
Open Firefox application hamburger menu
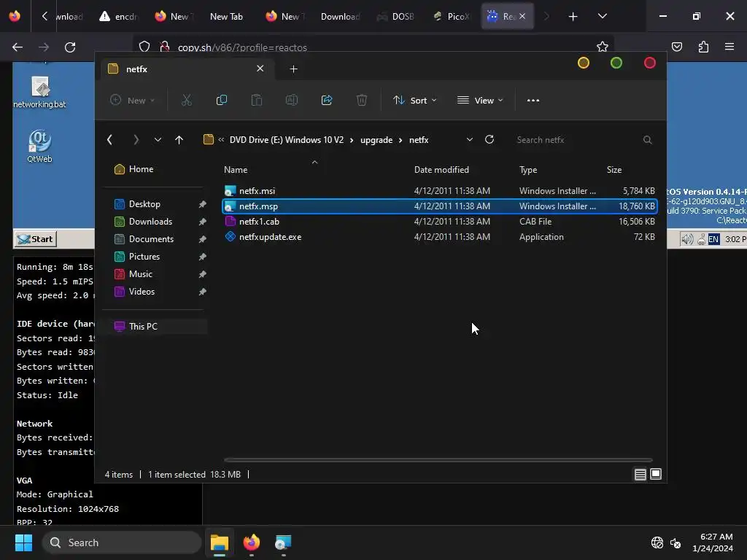[729, 47]
